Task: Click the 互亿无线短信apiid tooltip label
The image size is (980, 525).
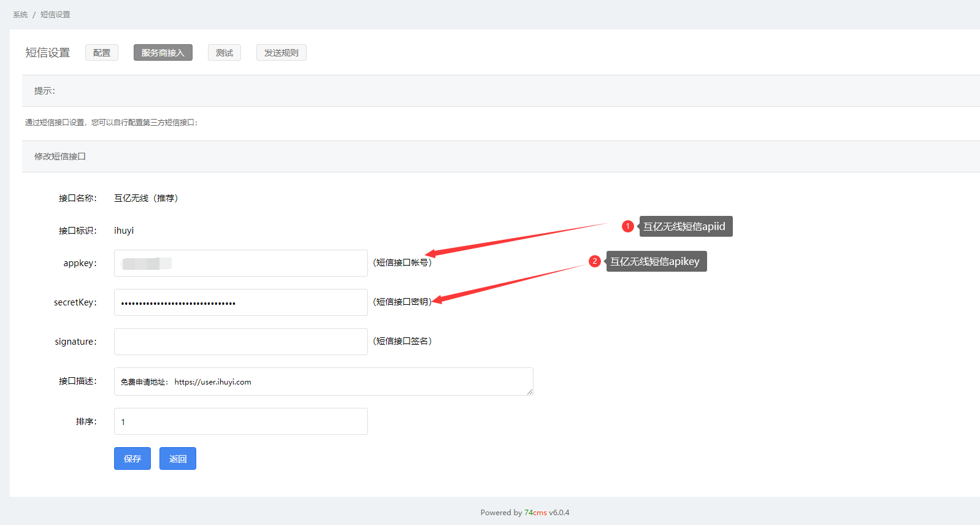Action: pyautogui.click(x=685, y=226)
